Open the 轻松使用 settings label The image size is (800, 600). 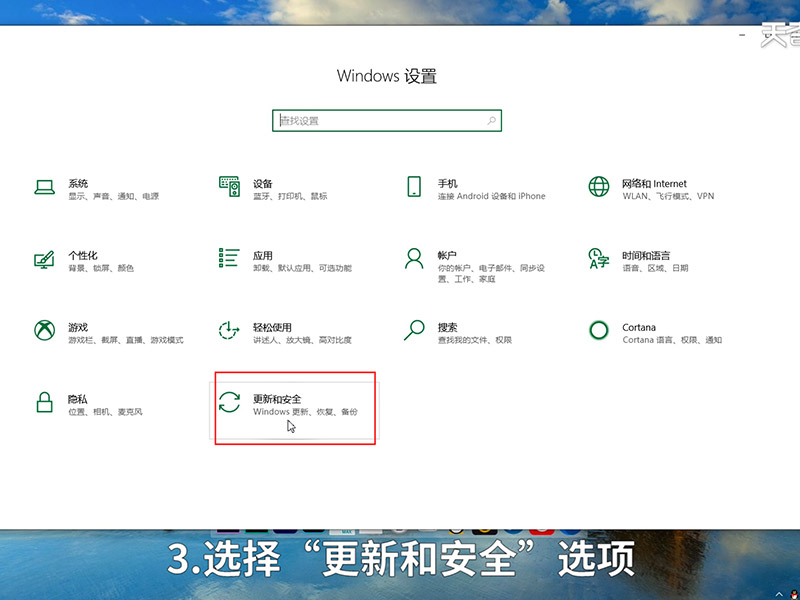tap(272, 328)
